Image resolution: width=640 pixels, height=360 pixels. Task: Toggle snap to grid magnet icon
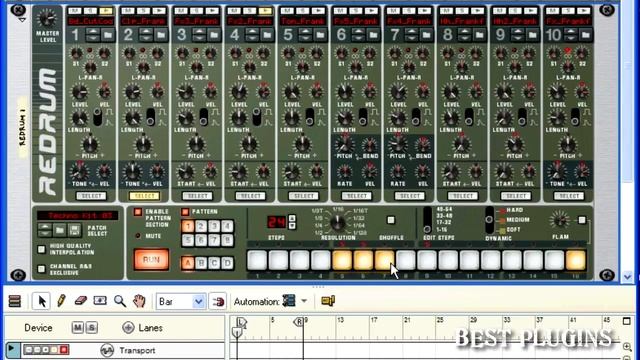pos(218,302)
